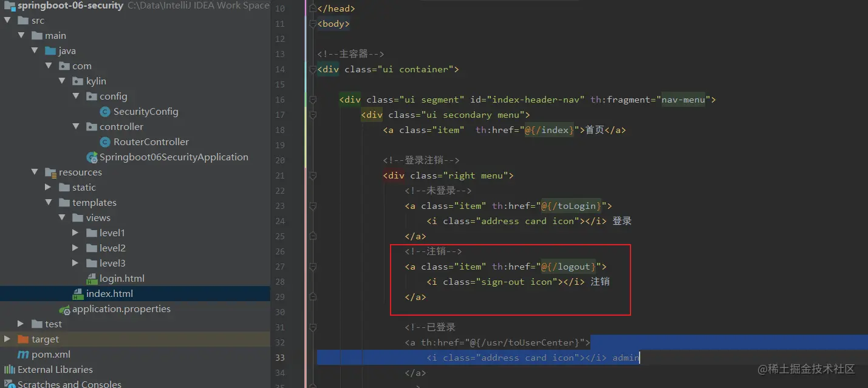Click the config package icon
868x388 pixels.
click(x=92, y=97)
